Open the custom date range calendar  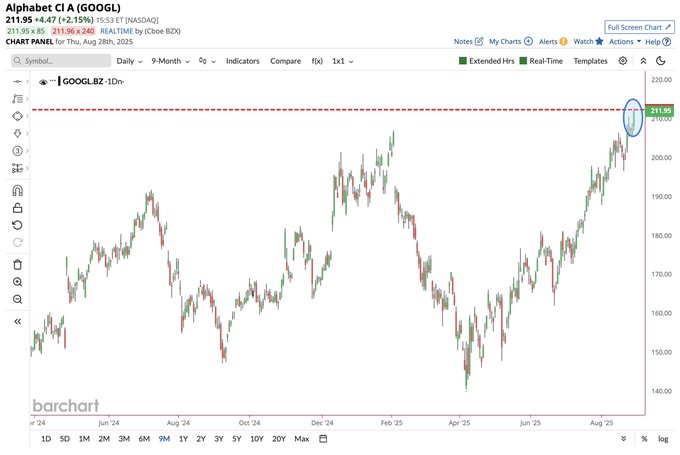pyautogui.click(x=323, y=439)
